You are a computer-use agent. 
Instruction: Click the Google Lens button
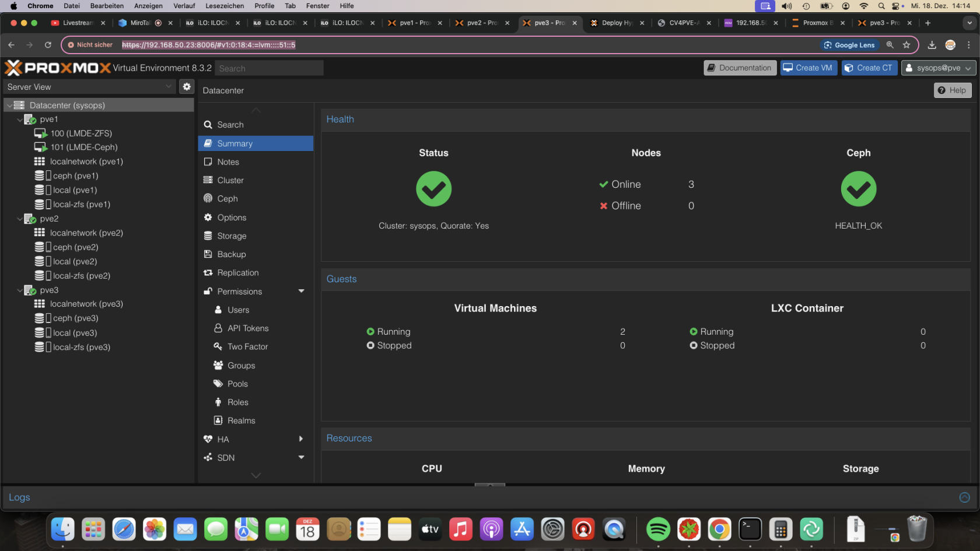click(849, 45)
